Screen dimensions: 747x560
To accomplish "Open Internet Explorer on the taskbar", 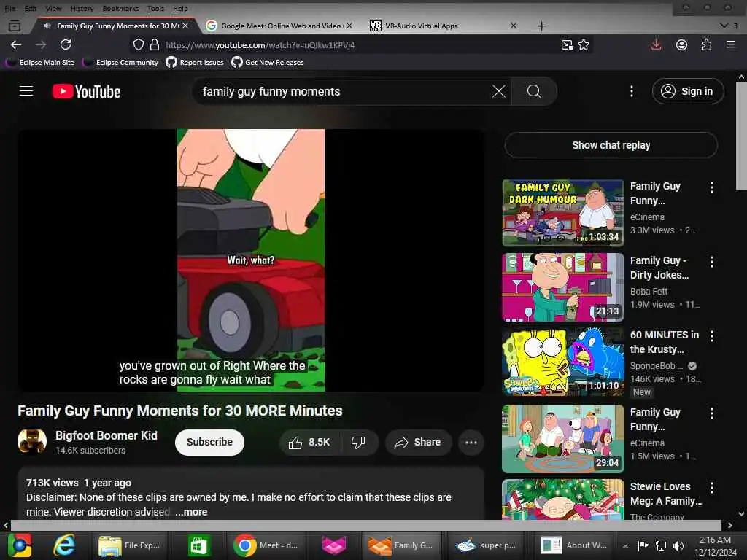I will click(x=64, y=545).
